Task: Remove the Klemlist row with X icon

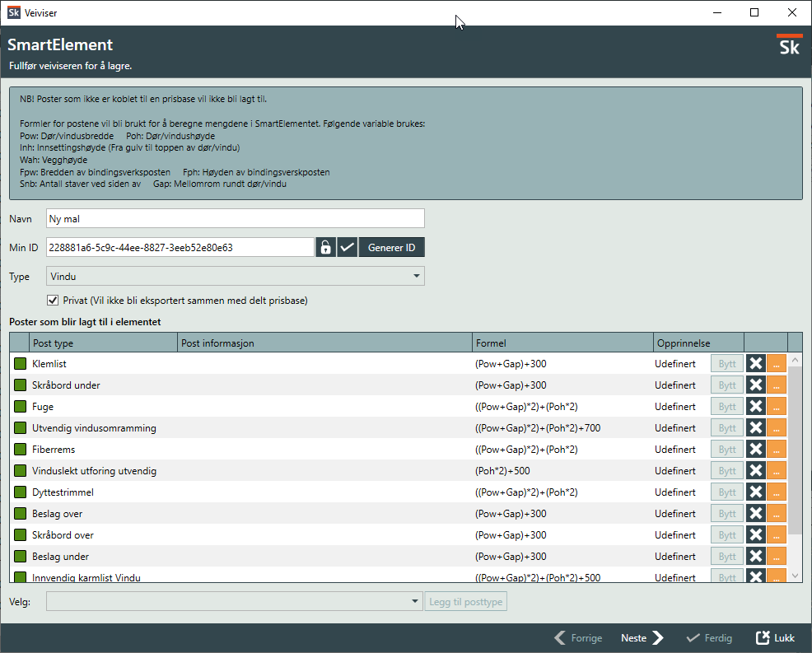Action: pyautogui.click(x=755, y=363)
